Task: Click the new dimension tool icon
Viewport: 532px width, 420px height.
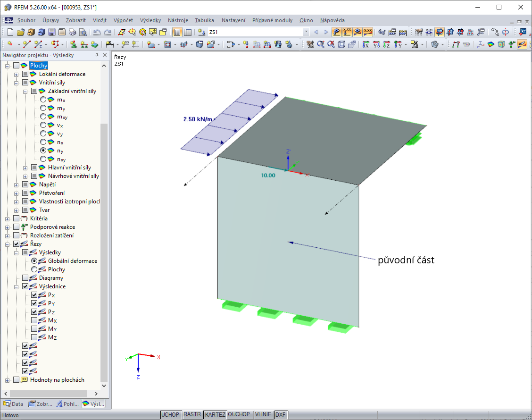Action: point(109,44)
